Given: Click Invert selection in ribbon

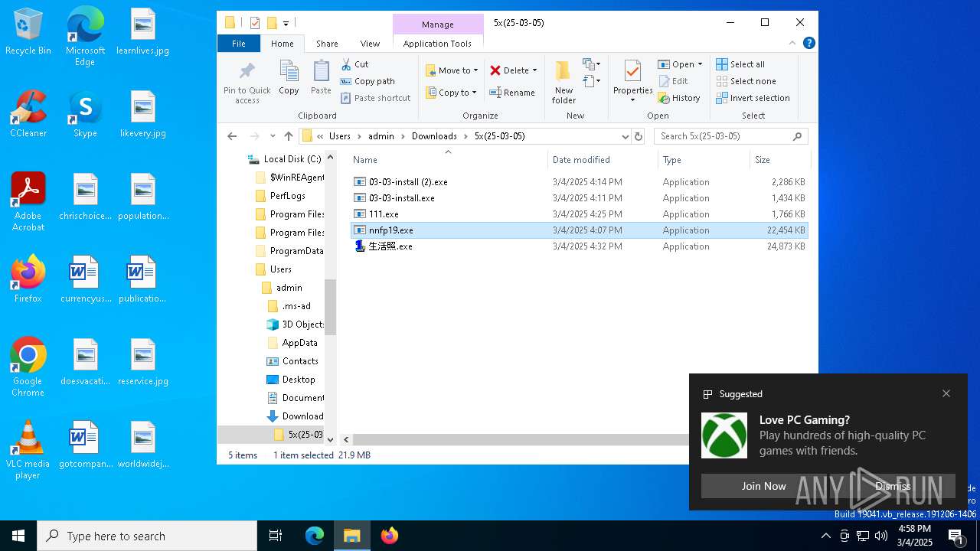Looking at the screenshot, I should 753,98.
